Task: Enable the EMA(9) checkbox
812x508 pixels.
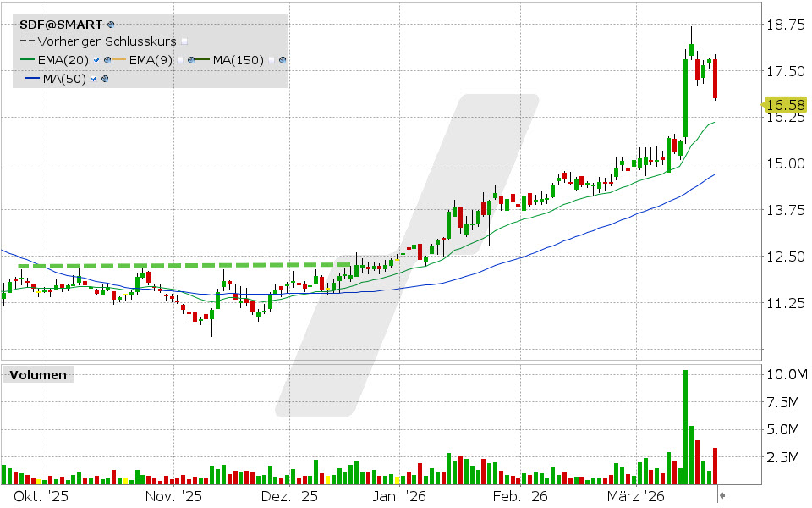Action: [179, 60]
